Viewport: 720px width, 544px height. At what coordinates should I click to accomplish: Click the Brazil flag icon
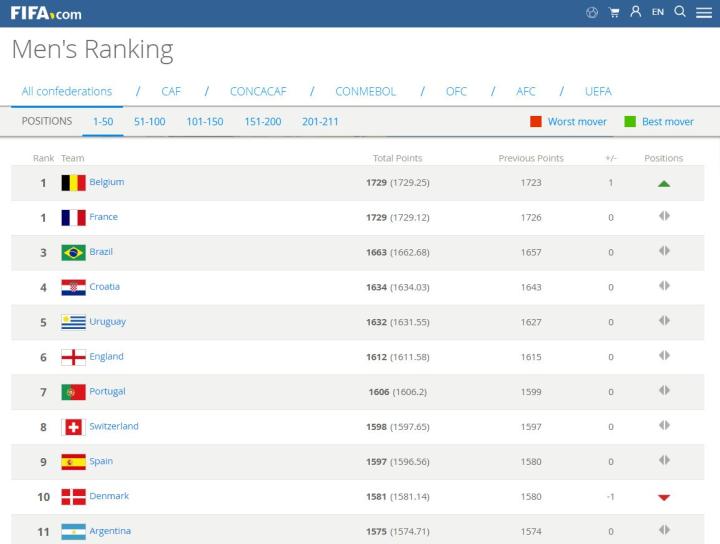coord(73,252)
